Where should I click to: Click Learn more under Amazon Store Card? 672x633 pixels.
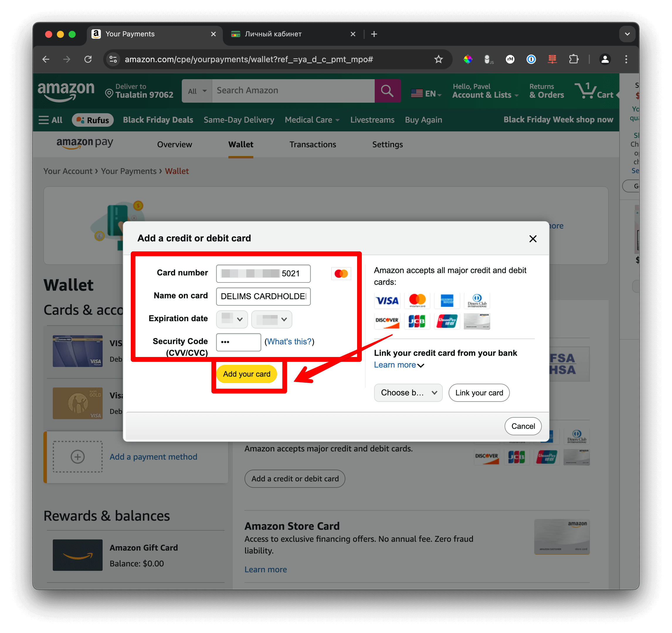click(265, 570)
